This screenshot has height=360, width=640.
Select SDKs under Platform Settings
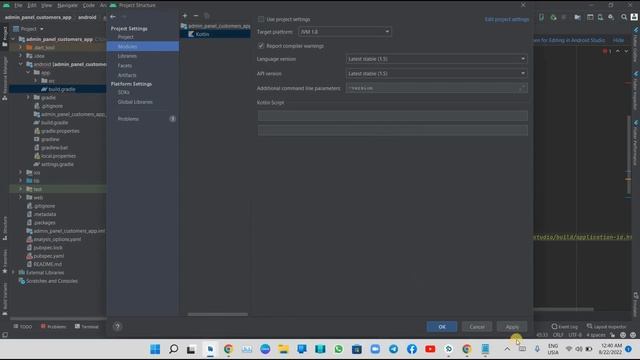pos(124,92)
